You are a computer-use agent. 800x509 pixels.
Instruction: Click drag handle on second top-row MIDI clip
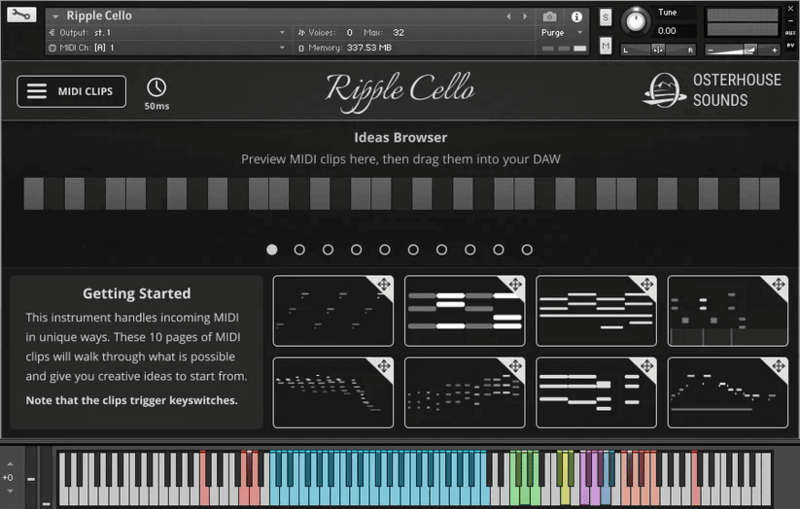(x=515, y=284)
